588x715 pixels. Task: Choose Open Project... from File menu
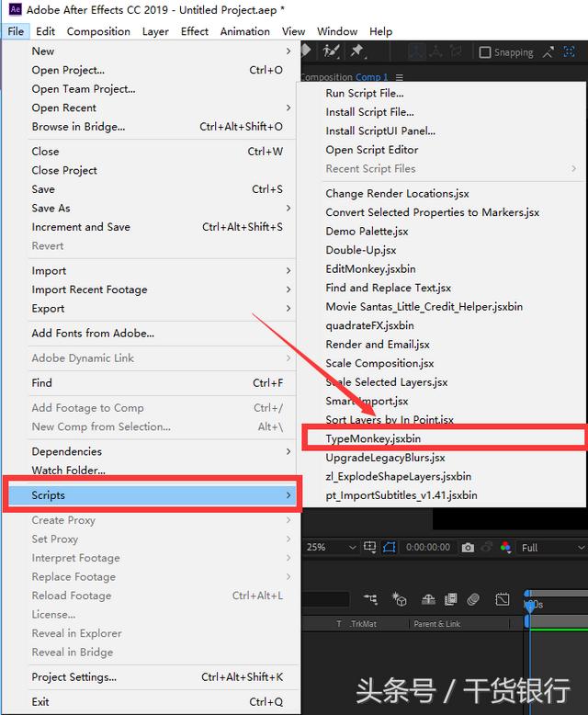pyautogui.click(x=151, y=70)
